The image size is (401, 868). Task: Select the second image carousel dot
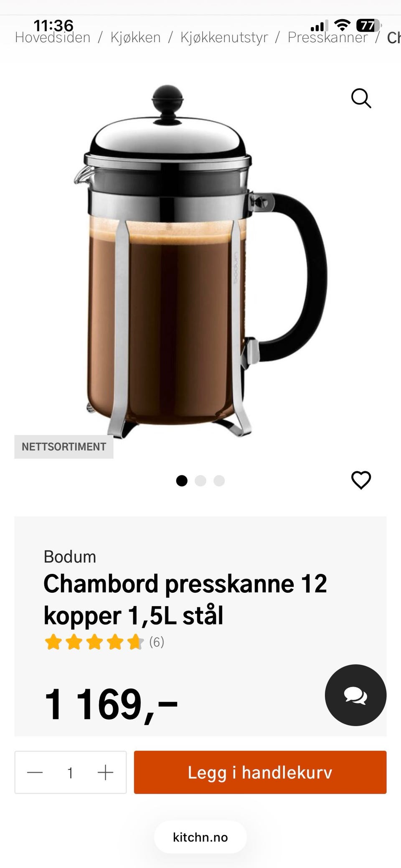click(200, 481)
